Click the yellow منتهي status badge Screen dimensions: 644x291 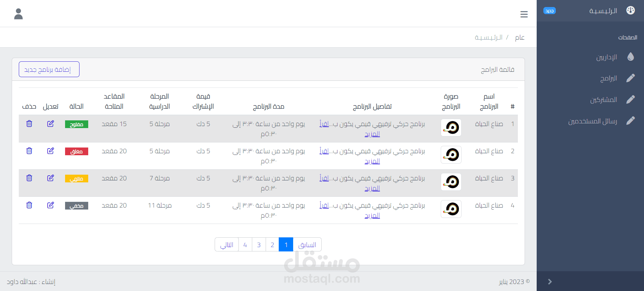[x=76, y=179]
